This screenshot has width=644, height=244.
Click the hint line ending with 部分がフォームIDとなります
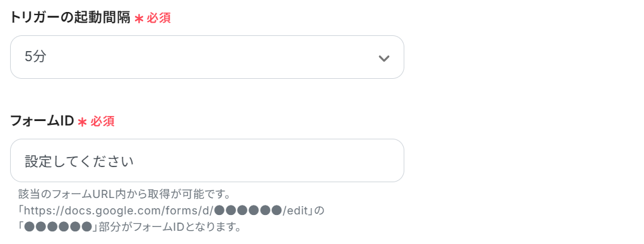pos(129,227)
